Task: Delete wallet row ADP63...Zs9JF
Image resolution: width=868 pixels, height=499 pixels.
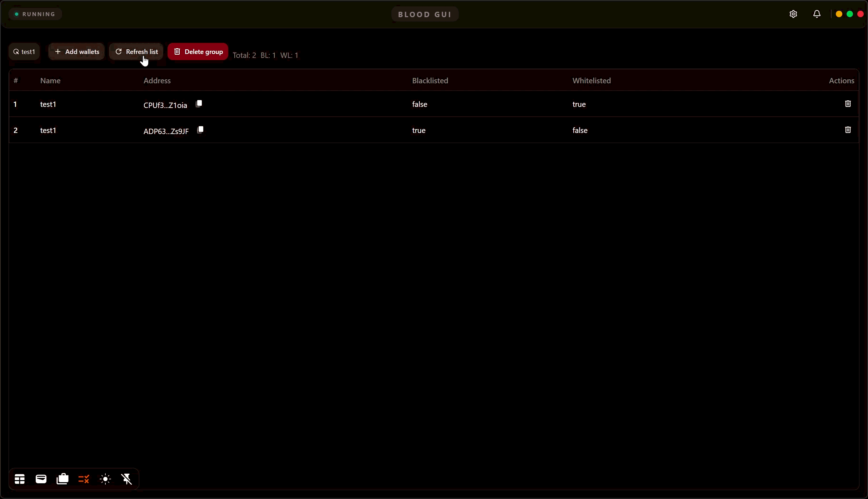Action: coord(848,130)
